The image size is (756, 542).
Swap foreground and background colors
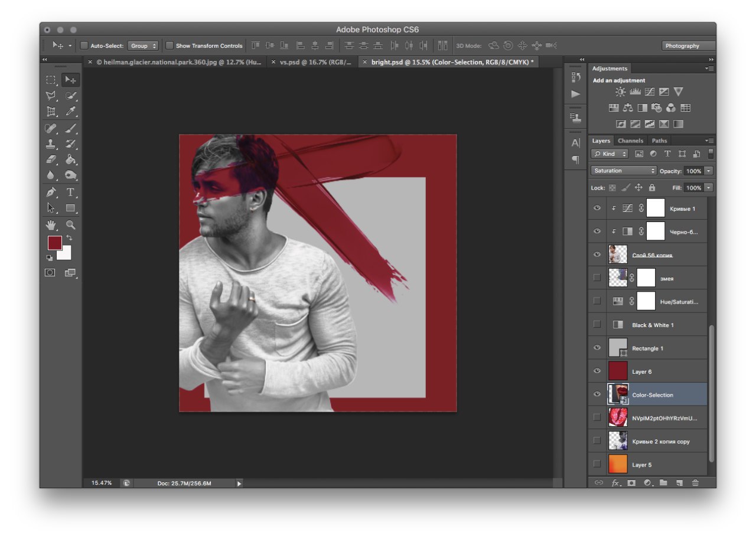[x=69, y=237]
